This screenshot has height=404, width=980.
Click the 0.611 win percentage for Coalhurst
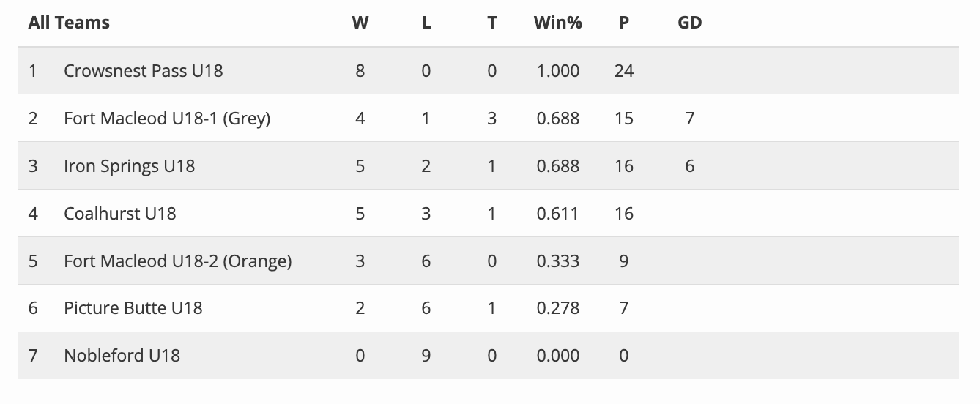click(x=557, y=214)
